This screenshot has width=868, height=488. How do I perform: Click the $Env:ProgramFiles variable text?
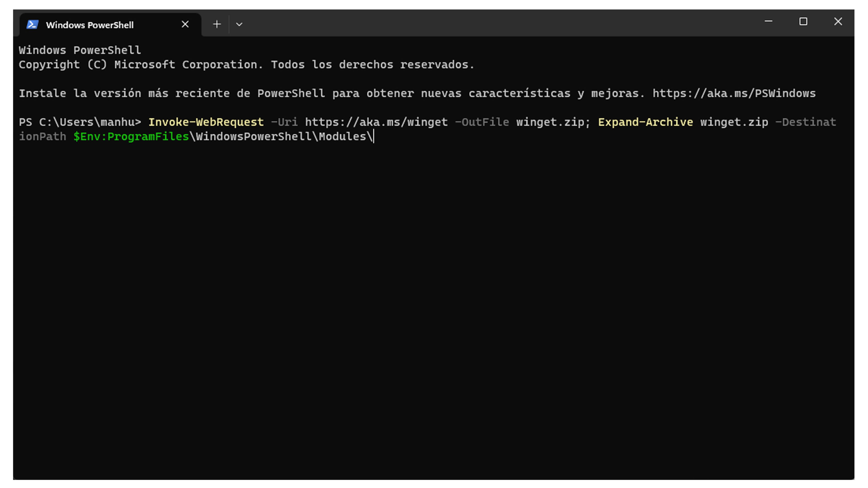tap(131, 136)
